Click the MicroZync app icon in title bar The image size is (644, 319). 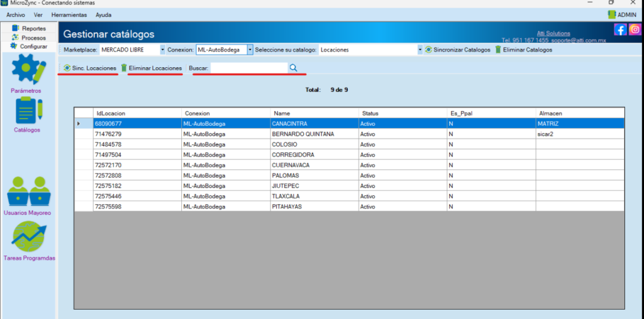tap(4, 3)
